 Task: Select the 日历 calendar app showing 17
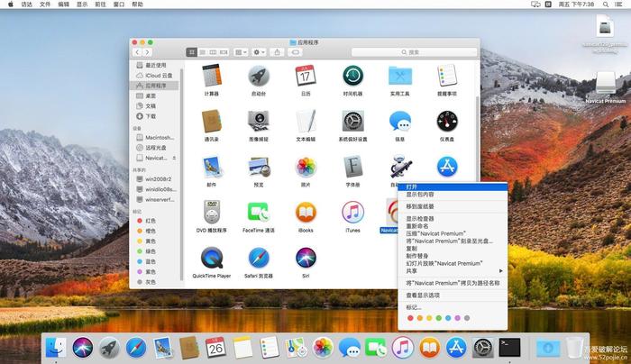(306, 76)
